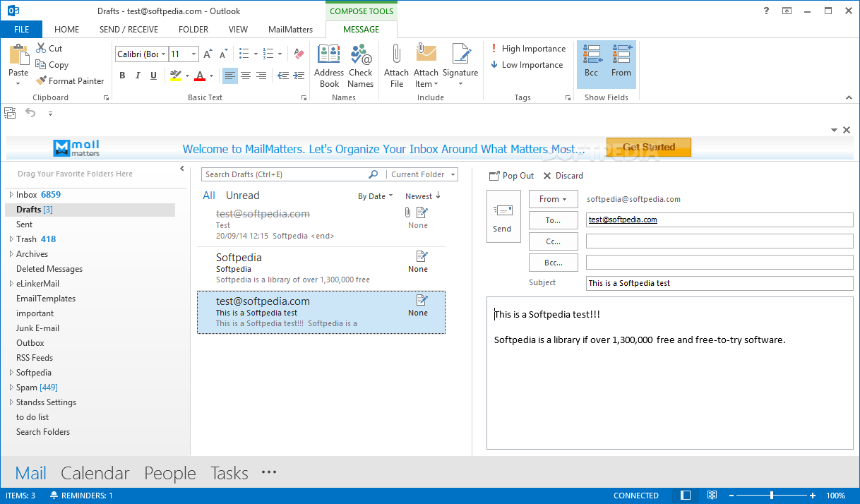Shrink font size with Shrink Font

click(222, 54)
